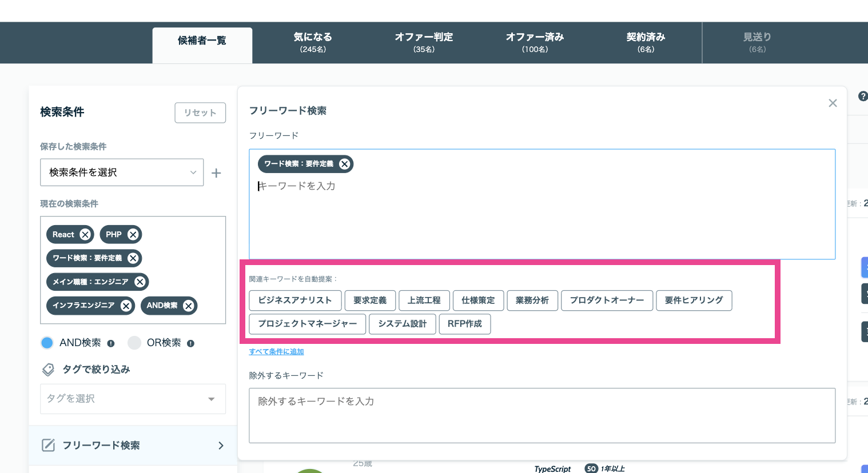Viewport: 868px width, 473px height.
Task: Add suggested keyword 業務分析
Action: tap(532, 300)
